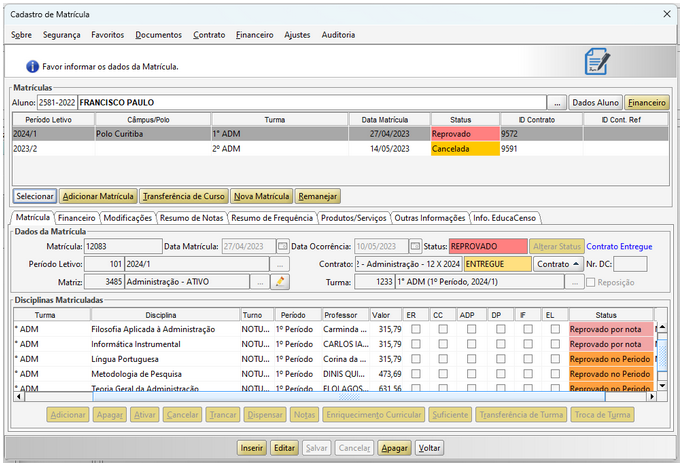Image resolution: width=681 pixels, height=463 pixels.
Task: Click the Aluno code field 2581-2022
Action: pos(57,103)
